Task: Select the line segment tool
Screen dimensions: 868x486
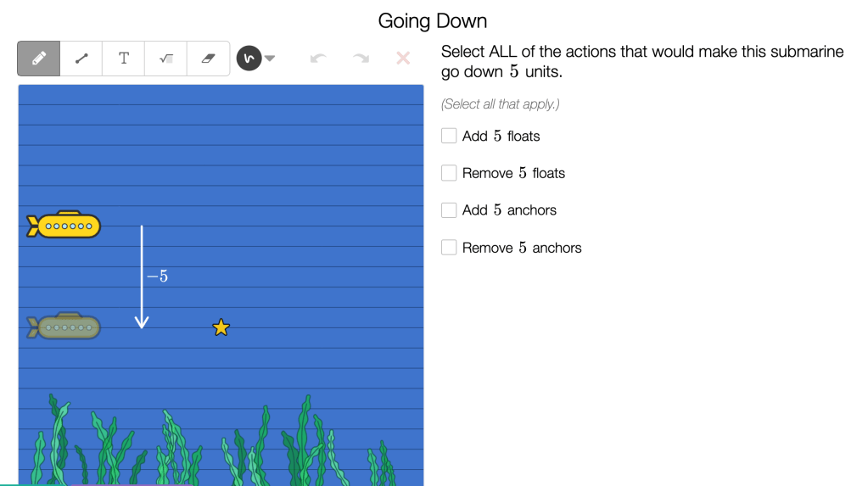Action: (81, 59)
